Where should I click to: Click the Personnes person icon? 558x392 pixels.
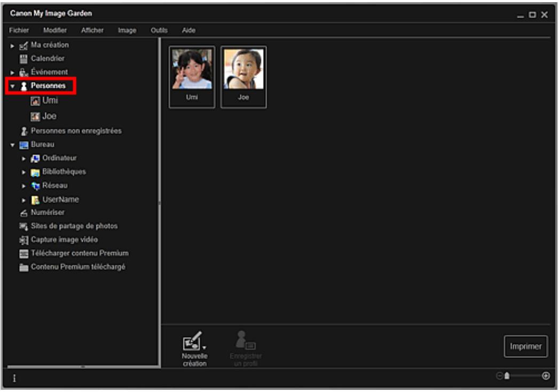click(x=24, y=86)
